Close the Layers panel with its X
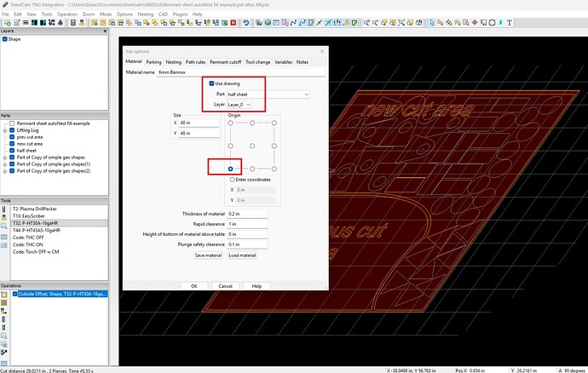 (x=105, y=32)
